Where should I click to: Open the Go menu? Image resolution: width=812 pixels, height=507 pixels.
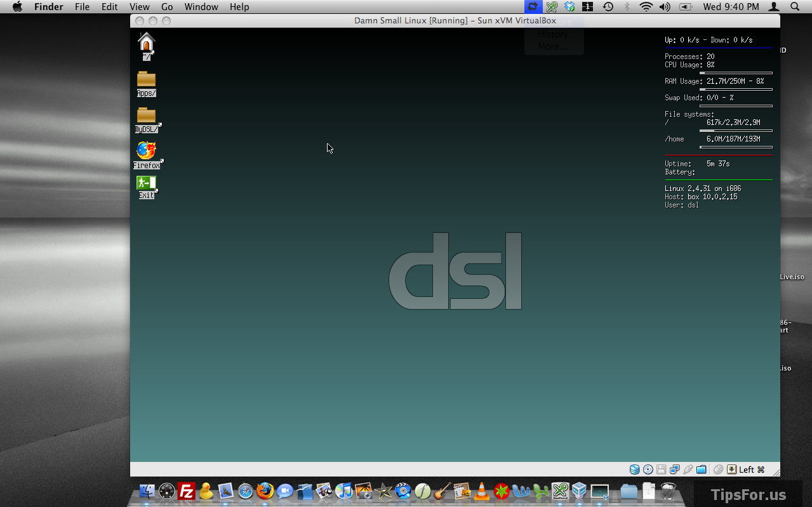[167, 7]
